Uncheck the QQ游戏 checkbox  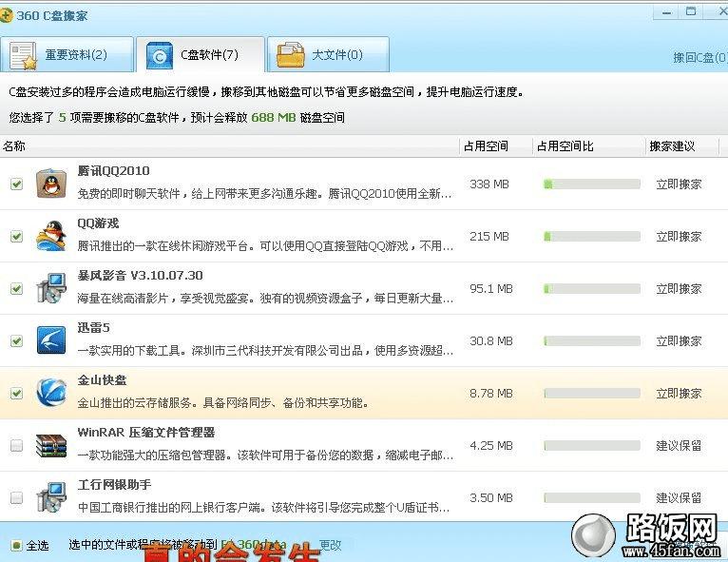coord(17,237)
